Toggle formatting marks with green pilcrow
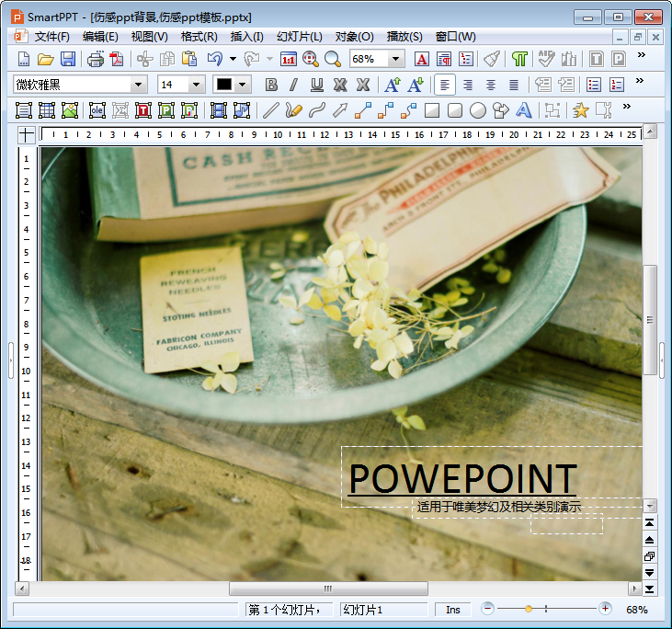Screen dimensions: 672x629 click(x=519, y=59)
